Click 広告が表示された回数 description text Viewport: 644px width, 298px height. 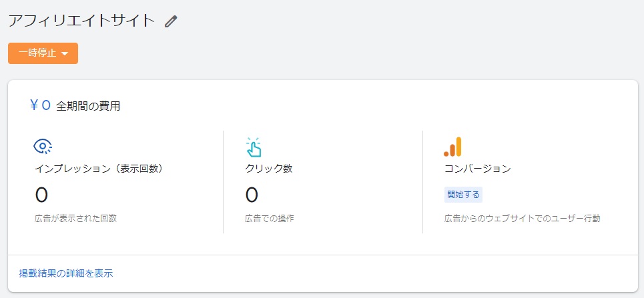click(x=75, y=219)
